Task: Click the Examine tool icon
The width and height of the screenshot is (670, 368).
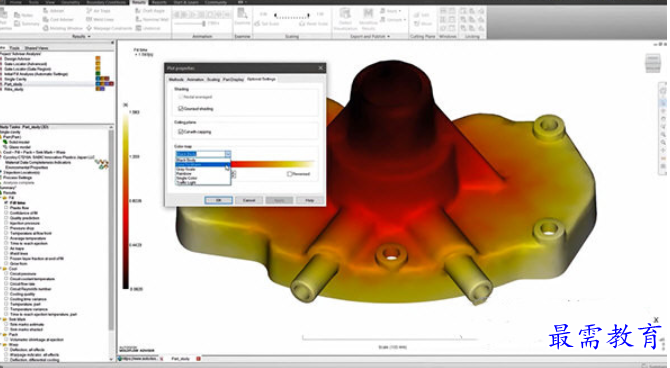Action: (242, 13)
